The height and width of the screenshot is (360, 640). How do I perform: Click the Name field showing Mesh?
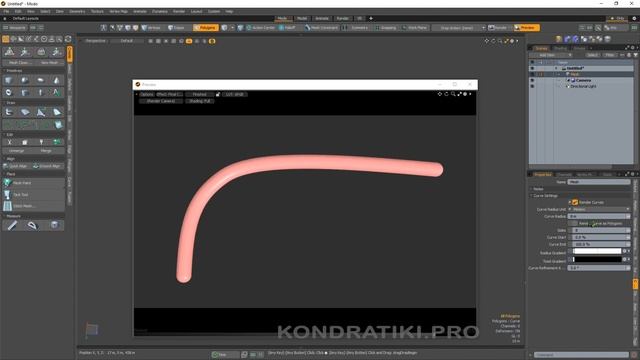point(599,182)
